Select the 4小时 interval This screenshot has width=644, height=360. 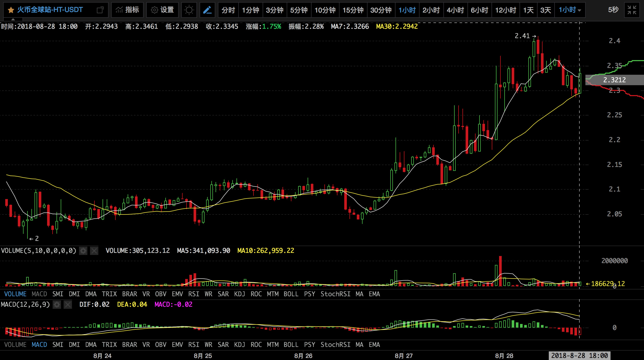455,10
